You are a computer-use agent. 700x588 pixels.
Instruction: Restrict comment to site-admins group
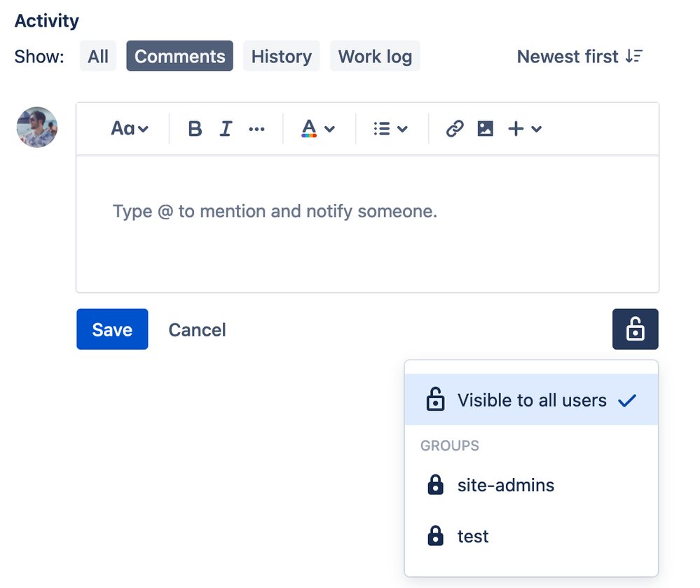pos(531,485)
